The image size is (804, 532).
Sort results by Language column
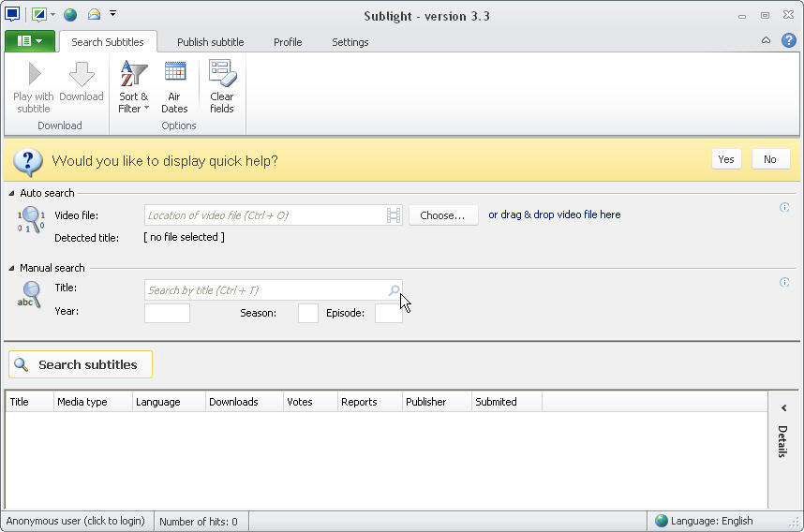coord(169,402)
